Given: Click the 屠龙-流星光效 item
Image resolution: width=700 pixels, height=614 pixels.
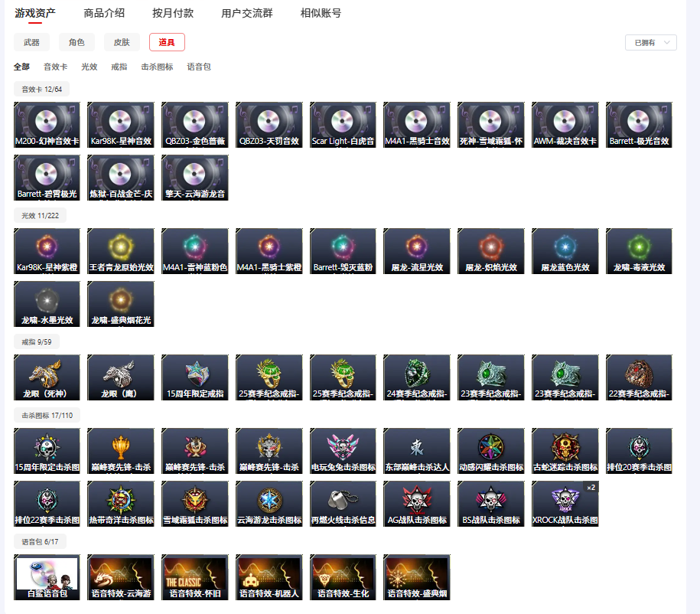Looking at the screenshot, I should coord(417,251).
